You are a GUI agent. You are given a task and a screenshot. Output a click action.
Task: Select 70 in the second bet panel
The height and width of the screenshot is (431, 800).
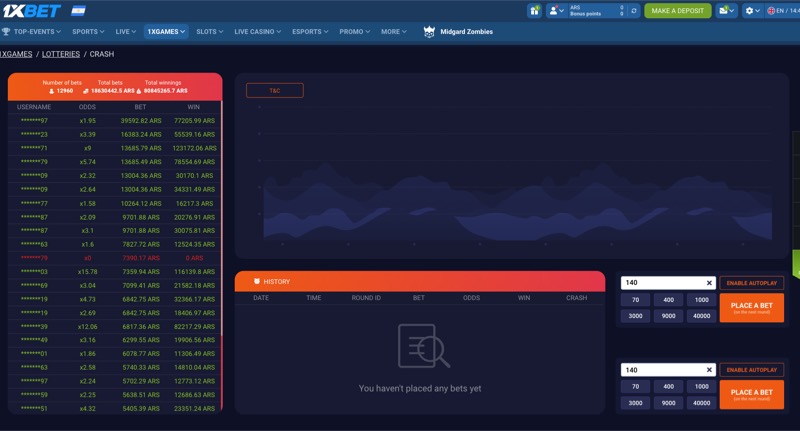pyautogui.click(x=635, y=387)
